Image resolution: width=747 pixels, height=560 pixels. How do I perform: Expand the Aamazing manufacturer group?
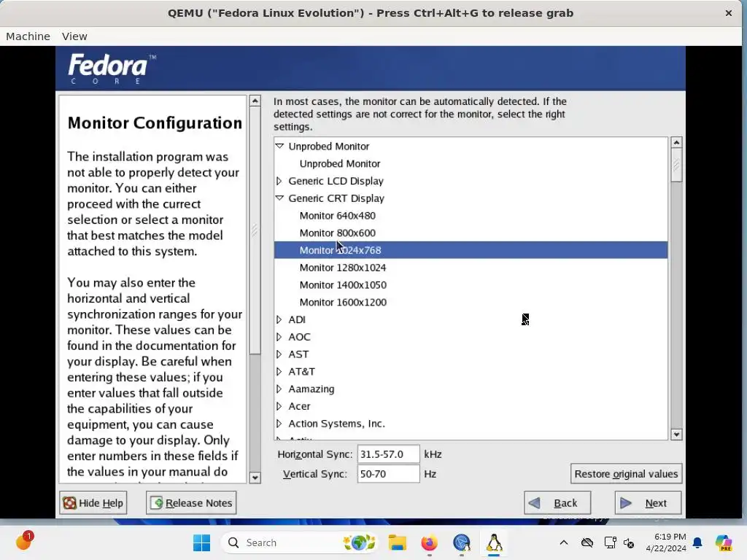click(279, 389)
